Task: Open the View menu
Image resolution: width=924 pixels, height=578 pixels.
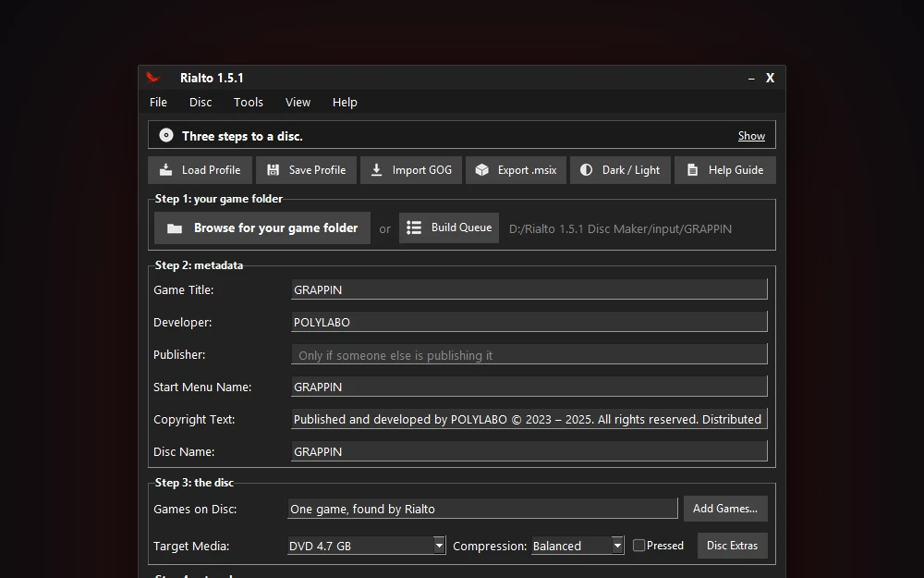Action: tap(298, 102)
